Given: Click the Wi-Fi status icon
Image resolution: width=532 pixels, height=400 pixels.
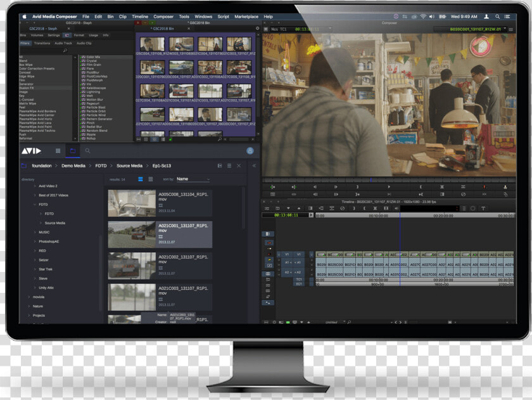Looking at the screenshot, I should 423,16.
